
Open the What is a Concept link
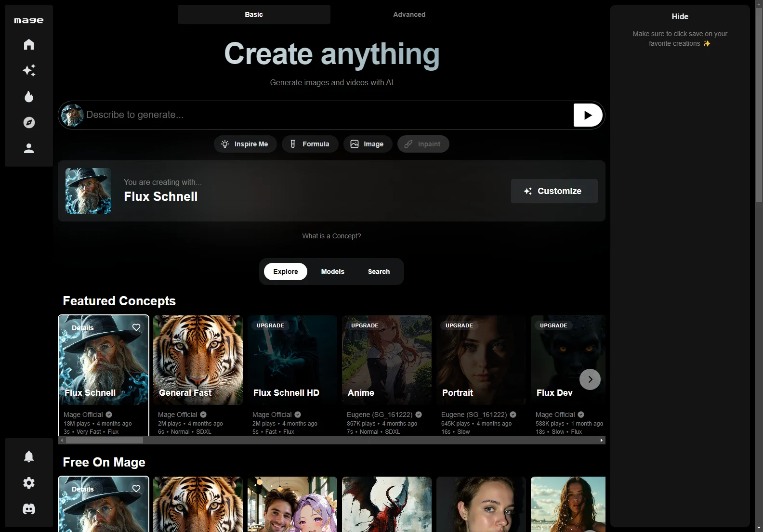[331, 236]
